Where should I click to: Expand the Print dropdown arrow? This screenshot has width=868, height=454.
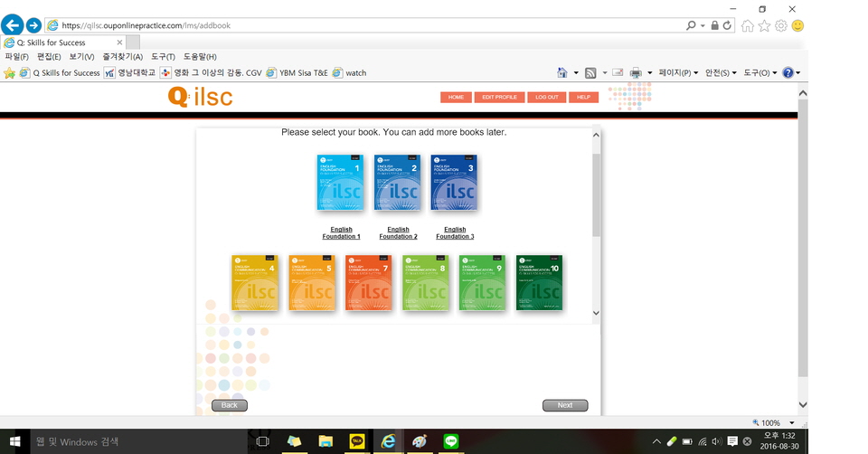coord(650,72)
